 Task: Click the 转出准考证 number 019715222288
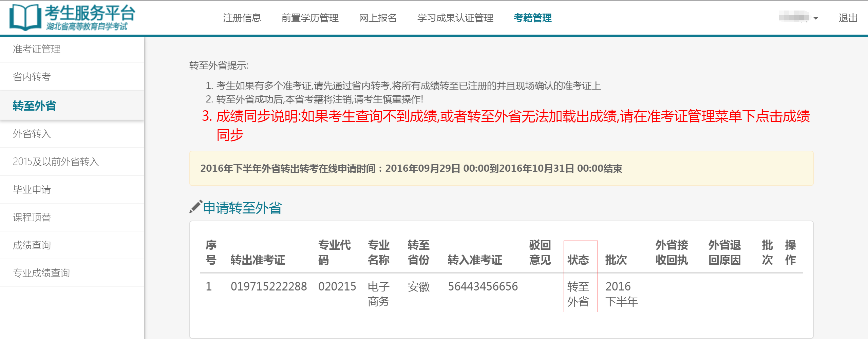(268, 287)
